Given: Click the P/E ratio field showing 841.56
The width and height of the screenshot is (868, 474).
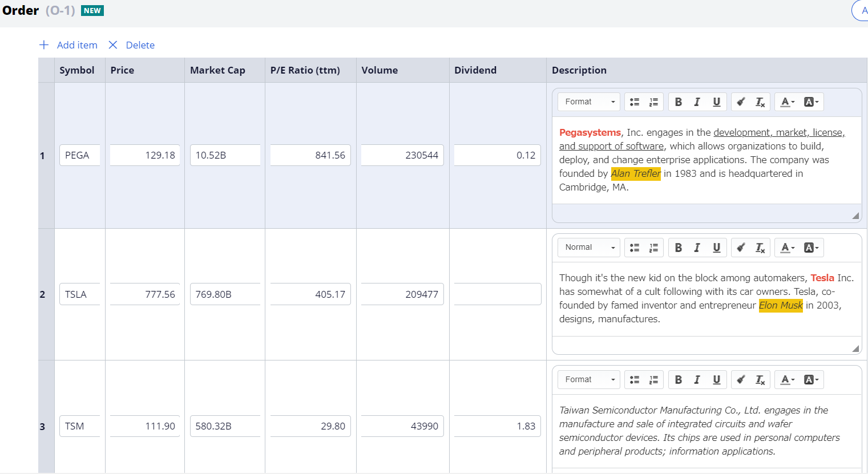Looking at the screenshot, I should (x=310, y=155).
